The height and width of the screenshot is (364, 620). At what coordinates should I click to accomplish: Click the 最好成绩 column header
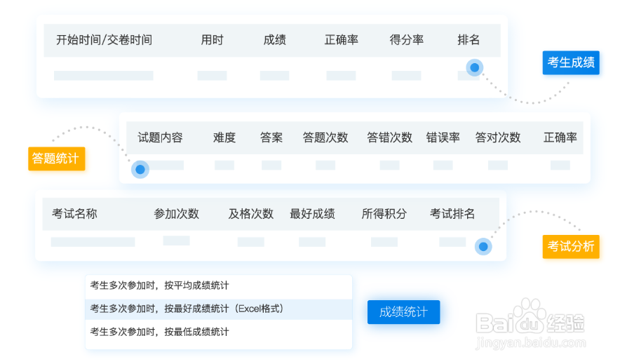[312, 214]
